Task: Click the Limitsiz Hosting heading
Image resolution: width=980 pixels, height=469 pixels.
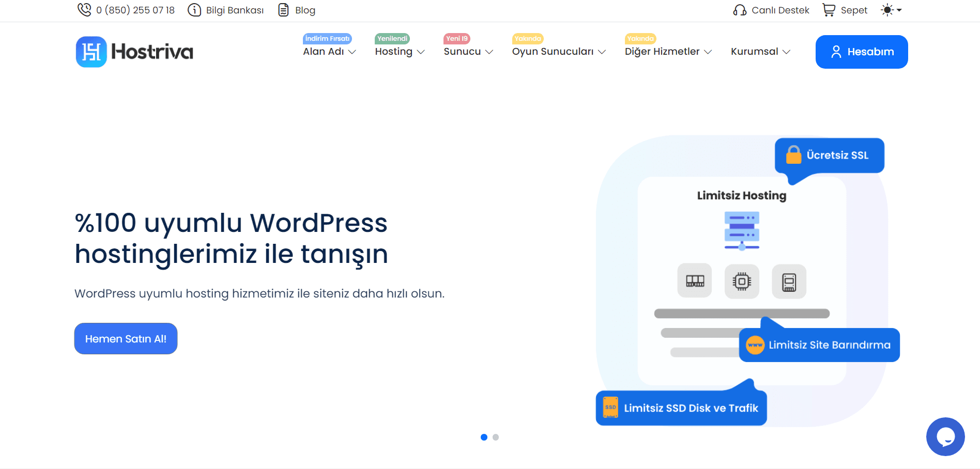Action: point(742,196)
